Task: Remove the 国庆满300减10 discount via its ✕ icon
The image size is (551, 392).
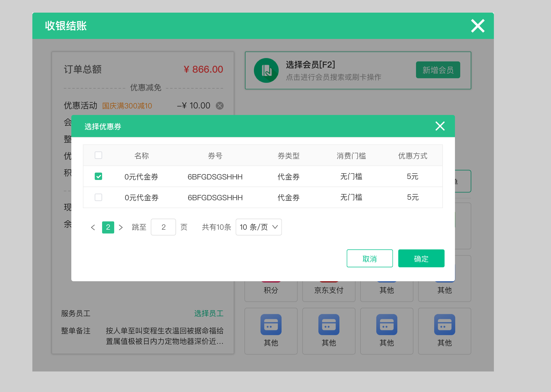Action: 220,105
